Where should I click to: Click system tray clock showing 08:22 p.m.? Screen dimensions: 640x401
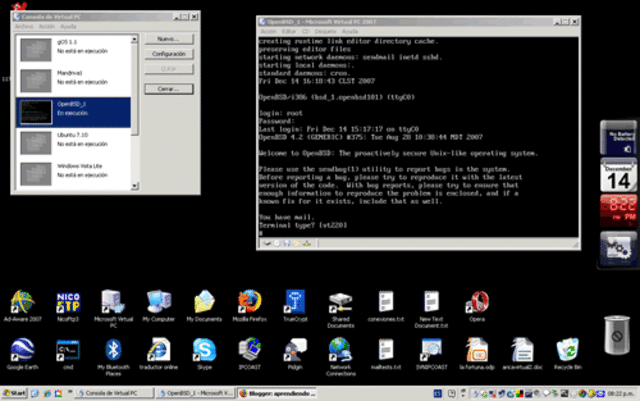click(x=621, y=394)
